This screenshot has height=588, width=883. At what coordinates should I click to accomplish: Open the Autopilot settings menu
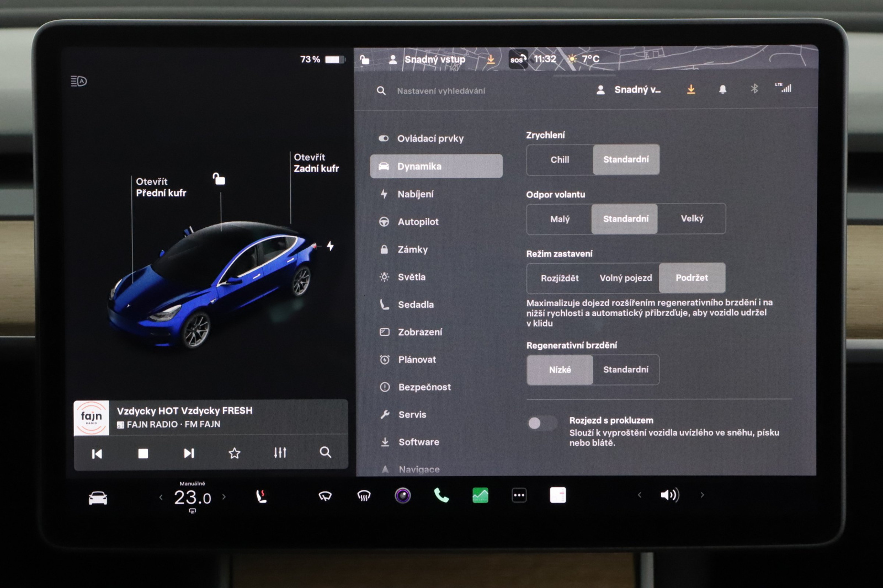click(x=418, y=222)
